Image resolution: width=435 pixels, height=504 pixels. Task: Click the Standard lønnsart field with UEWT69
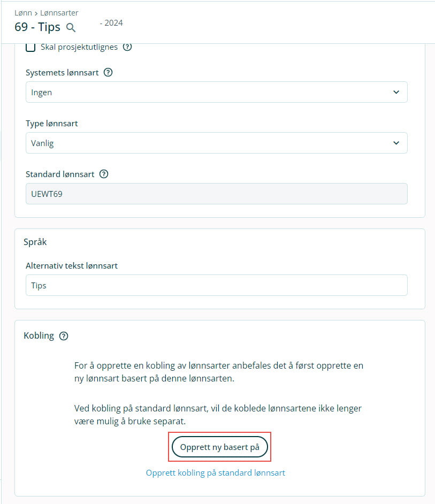[216, 194]
